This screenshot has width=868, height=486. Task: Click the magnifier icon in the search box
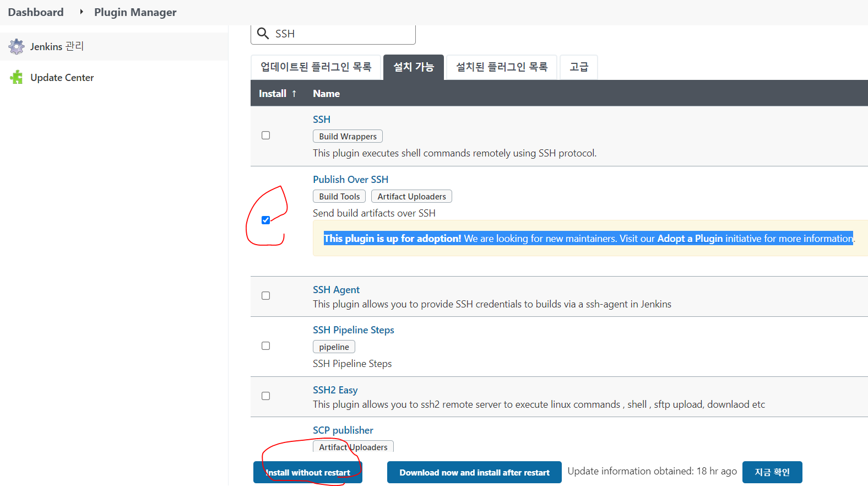(x=263, y=34)
